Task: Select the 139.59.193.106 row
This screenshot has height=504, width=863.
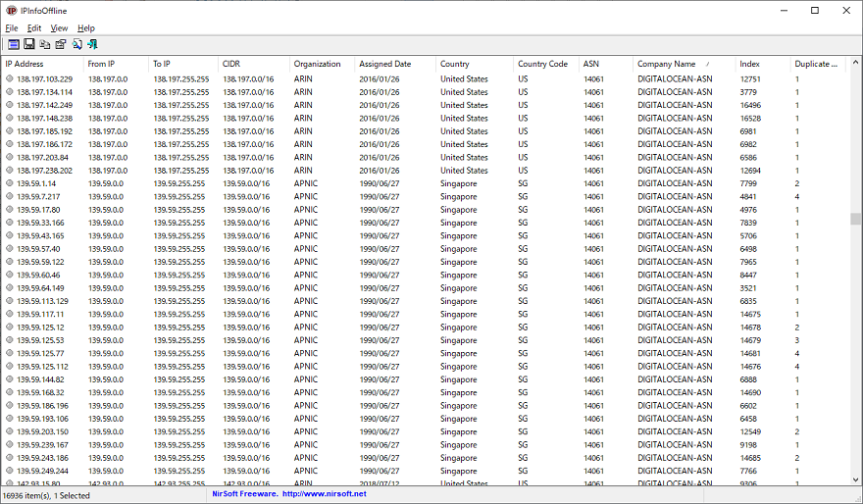Action: point(424,419)
